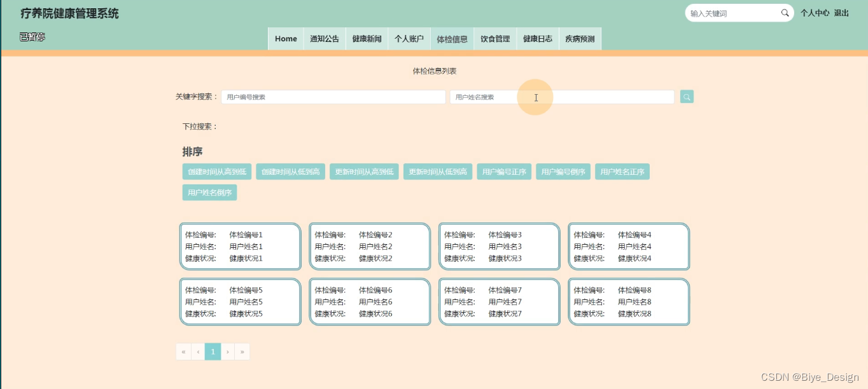Image resolution: width=868 pixels, height=389 pixels.
Task: Go to next page with › arrow
Action: point(228,351)
